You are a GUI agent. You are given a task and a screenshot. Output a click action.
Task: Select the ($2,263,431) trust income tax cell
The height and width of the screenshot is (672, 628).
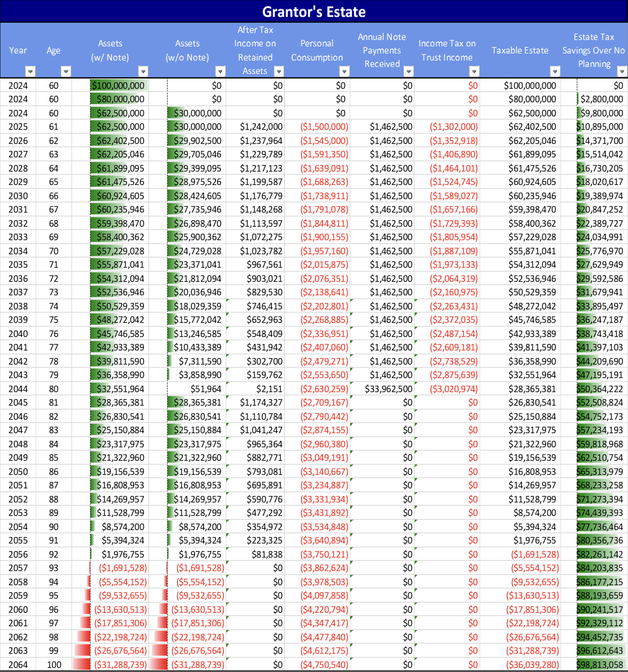(x=447, y=307)
